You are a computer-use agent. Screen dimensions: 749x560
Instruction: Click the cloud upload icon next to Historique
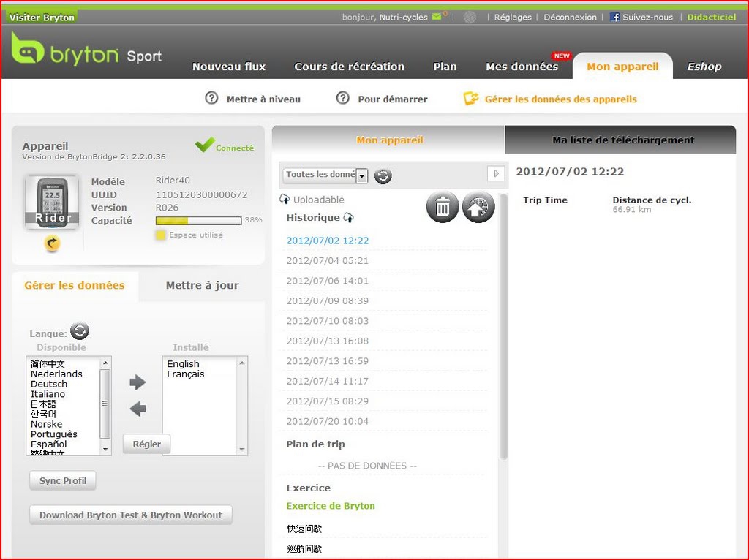[x=349, y=218]
